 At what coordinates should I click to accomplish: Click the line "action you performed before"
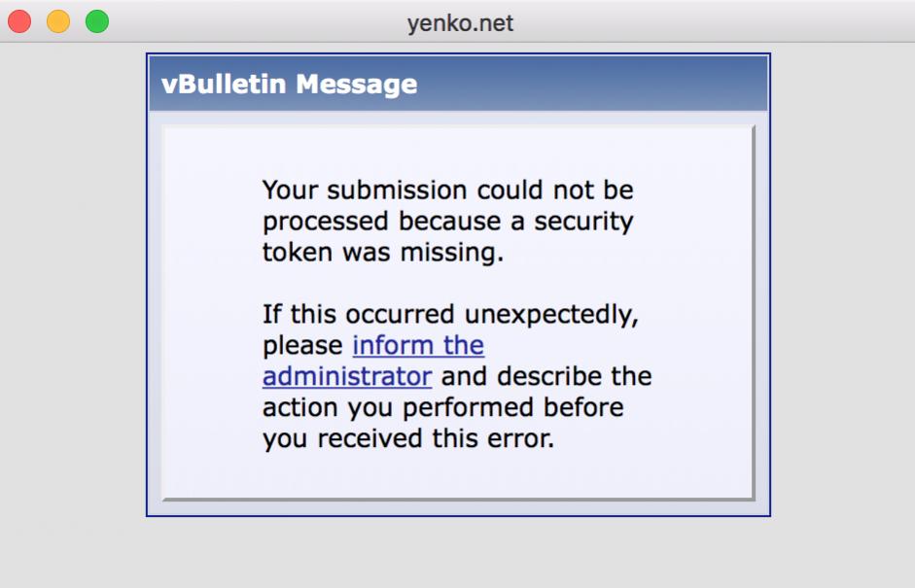tap(442, 407)
